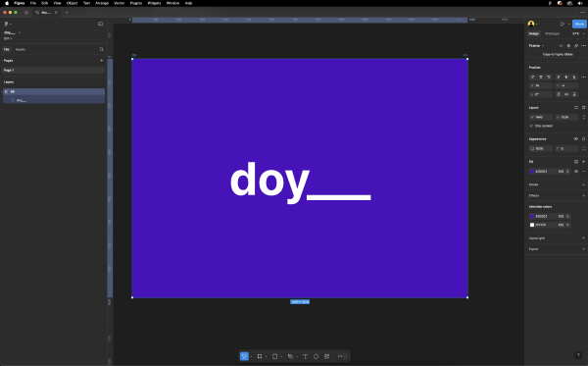Open more options in Position section

coord(583,77)
